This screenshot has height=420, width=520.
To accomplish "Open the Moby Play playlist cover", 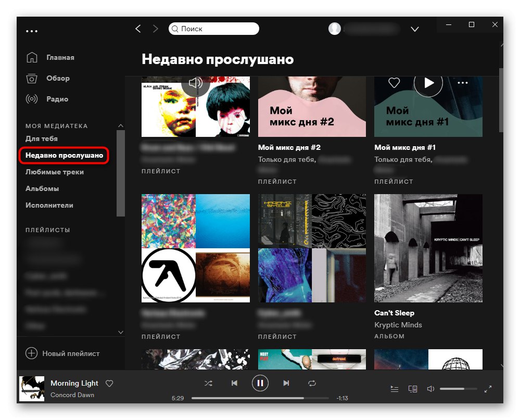I will pos(312,359).
